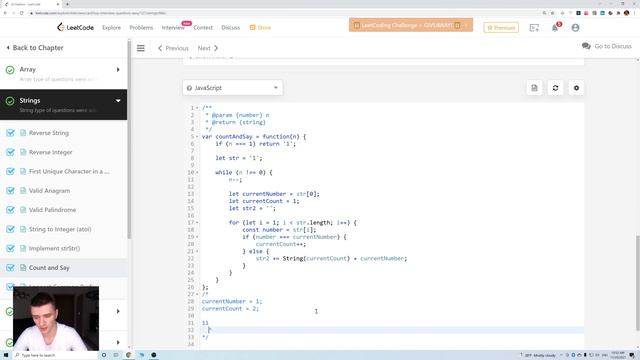This screenshot has width=640, height=360.
Task: Open Cortana circle on taskbar
Action: click(104, 355)
